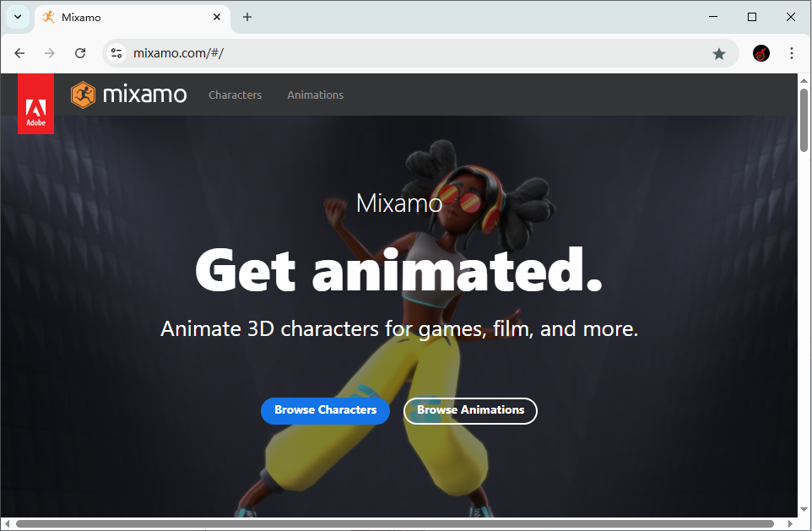Open the red swirl profile icon
Viewport: 812px width, 531px height.
(761, 53)
